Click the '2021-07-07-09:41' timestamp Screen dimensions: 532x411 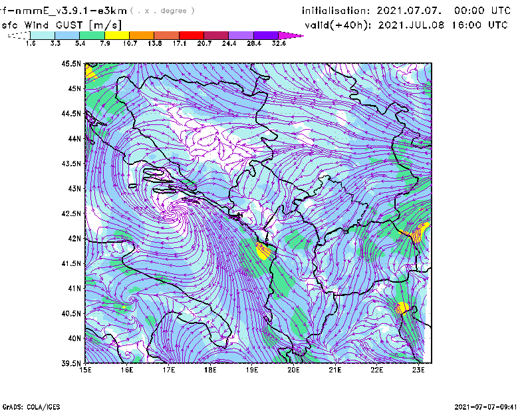tap(485, 406)
